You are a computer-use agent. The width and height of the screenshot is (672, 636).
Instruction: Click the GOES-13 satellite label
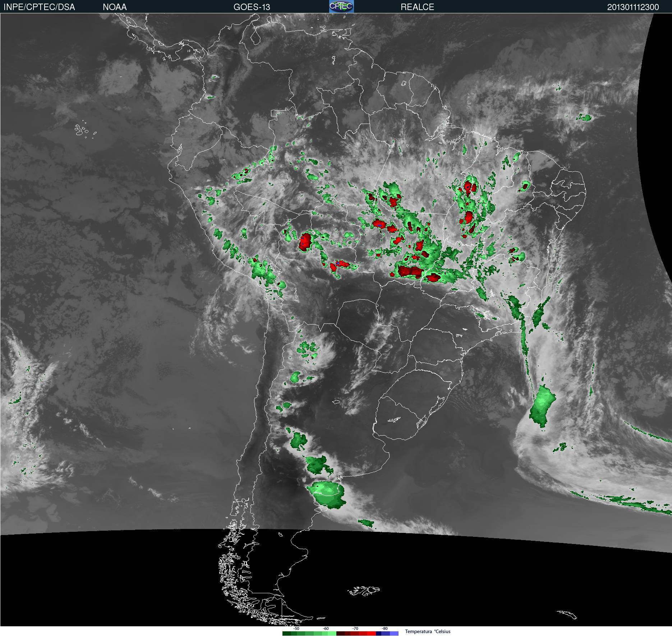coord(252,7)
